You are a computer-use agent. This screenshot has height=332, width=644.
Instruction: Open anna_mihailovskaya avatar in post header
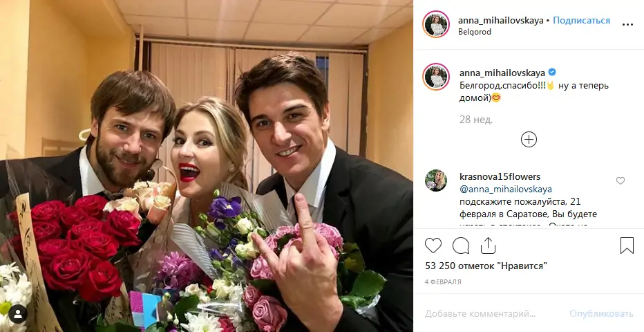pyautogui.click(x=436, y=25)
